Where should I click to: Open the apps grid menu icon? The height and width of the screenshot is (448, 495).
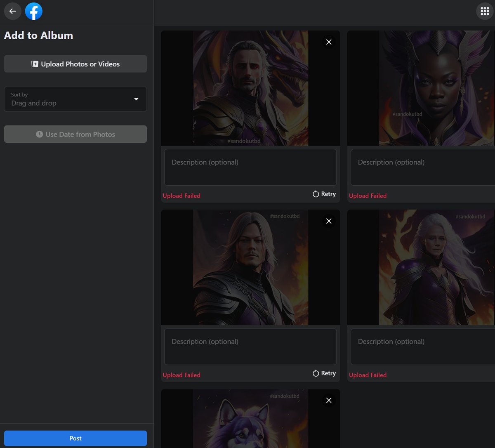pyautogui.click(x=485, y=11)
